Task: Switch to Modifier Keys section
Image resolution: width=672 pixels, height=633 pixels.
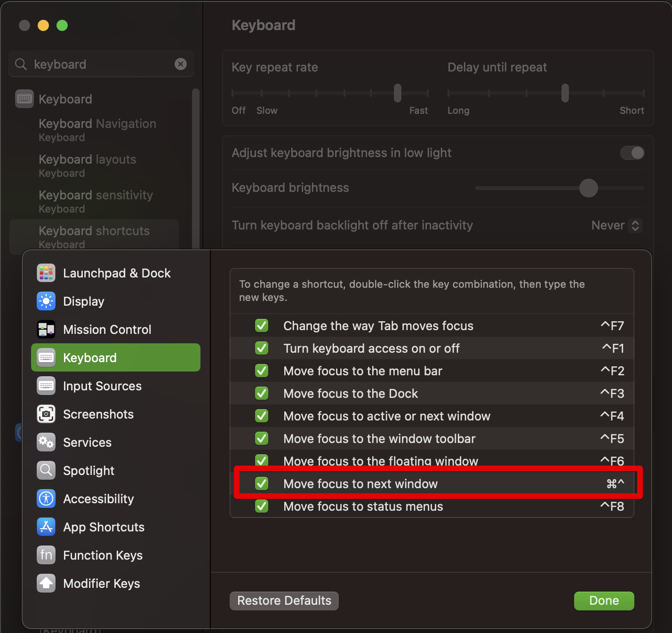Action: [101, 584]
